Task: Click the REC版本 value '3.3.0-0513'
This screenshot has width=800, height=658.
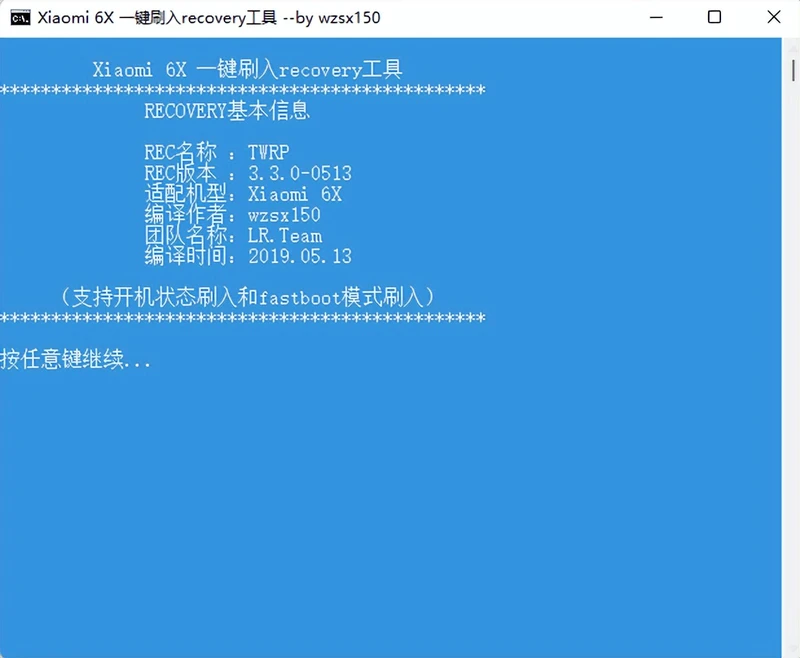Action: [300, 173]
